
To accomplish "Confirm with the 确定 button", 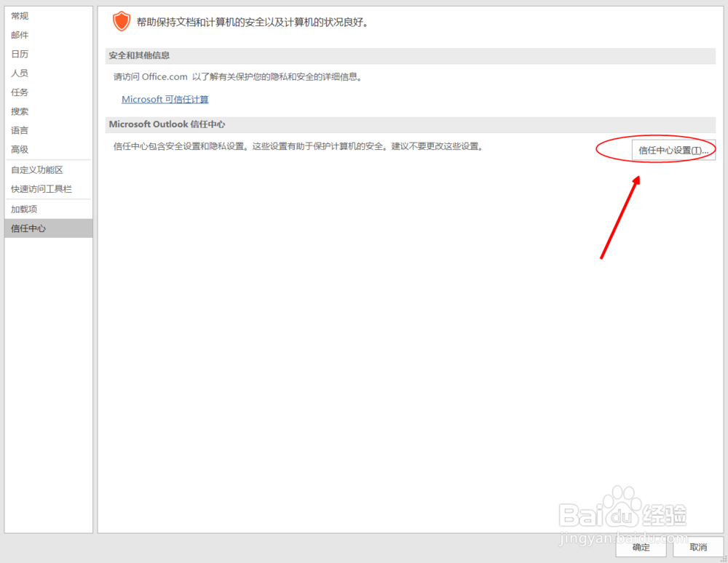I will [x=641, y=547].
